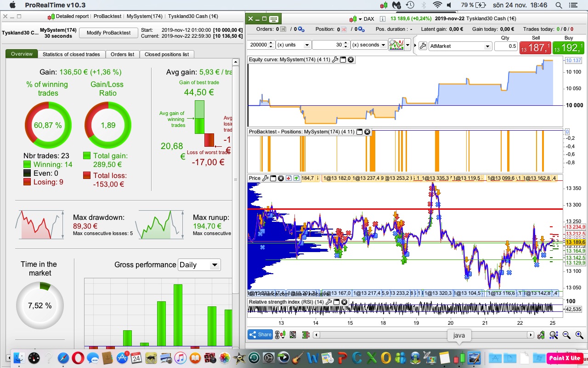Maximize the Price chart panel
Image resolution: width=588 pixels, height=368 pixels.
tap(273, 178)
